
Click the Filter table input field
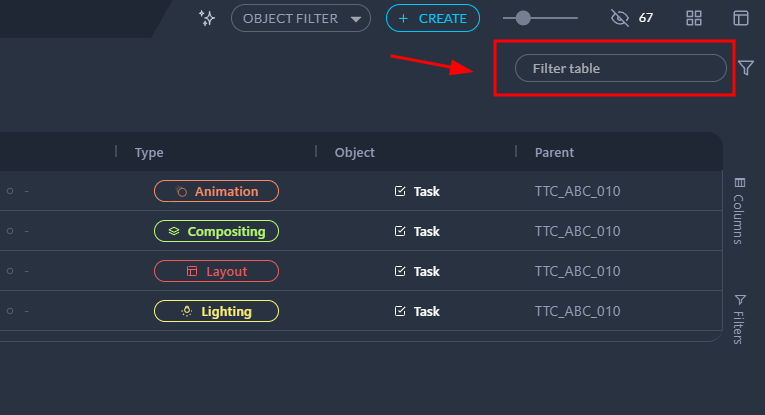[620, 68]
